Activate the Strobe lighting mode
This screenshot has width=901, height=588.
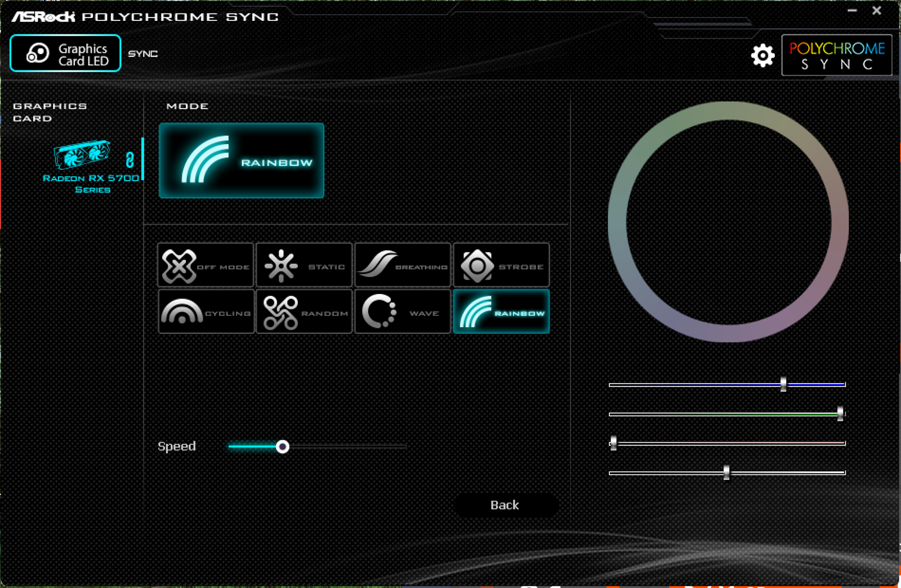coord(501,265)
